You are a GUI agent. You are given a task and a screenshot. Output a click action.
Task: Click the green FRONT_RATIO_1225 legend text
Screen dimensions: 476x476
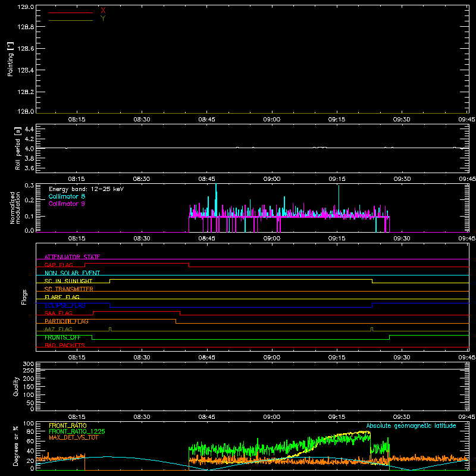(77, 431)
